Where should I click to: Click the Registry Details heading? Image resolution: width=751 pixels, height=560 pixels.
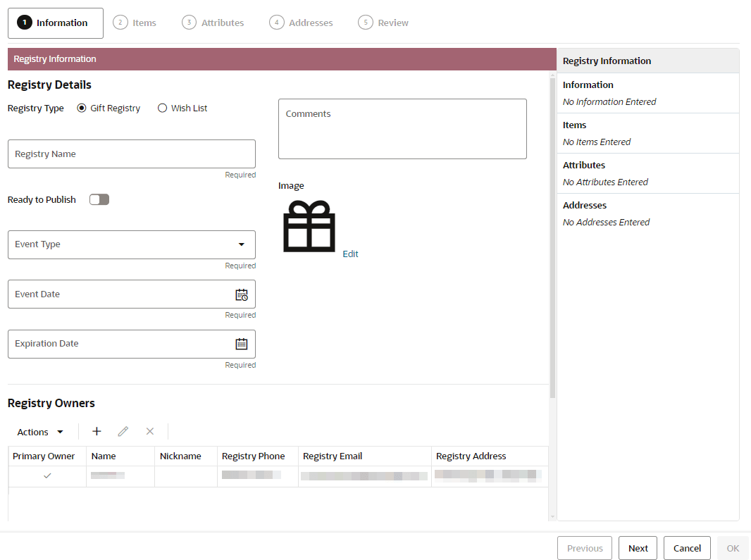tap(49, 85)
